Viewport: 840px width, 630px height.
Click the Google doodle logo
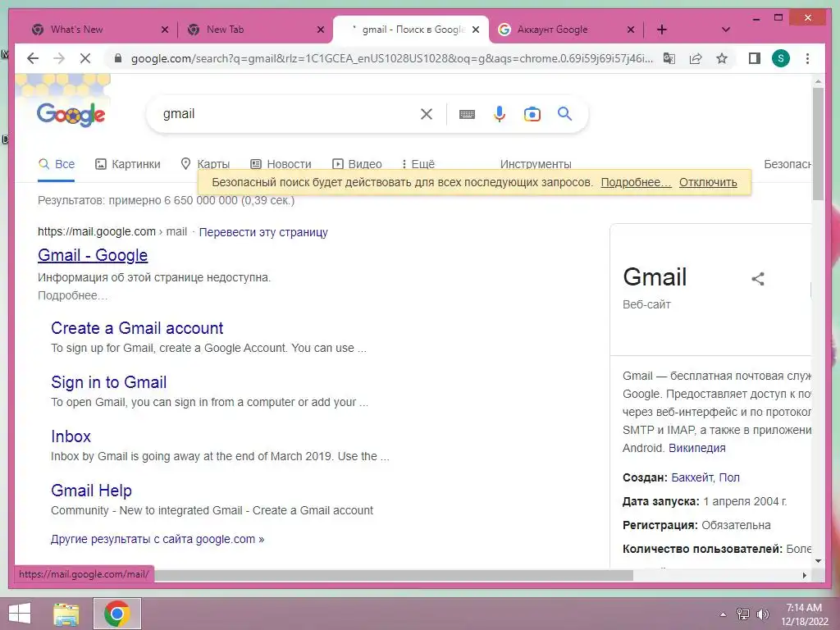[71, 114]
